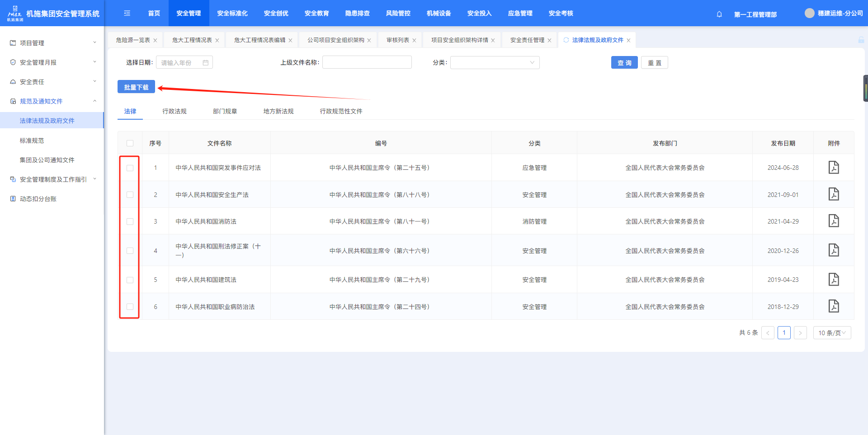The image size is (868, 435).
Task: Click the 批量下载 button
Action: coord(136,87)
